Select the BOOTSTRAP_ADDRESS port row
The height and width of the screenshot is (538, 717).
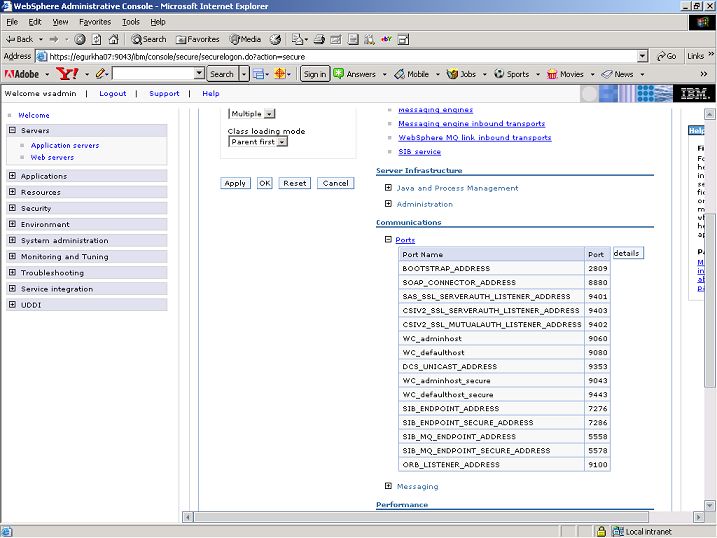[x=504, y=268]
